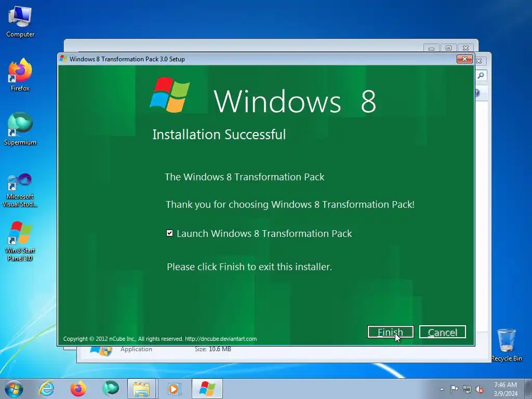
Task: Launch Firefox from the taskbar
Action: pyautogui.click(x=78, y=389)
